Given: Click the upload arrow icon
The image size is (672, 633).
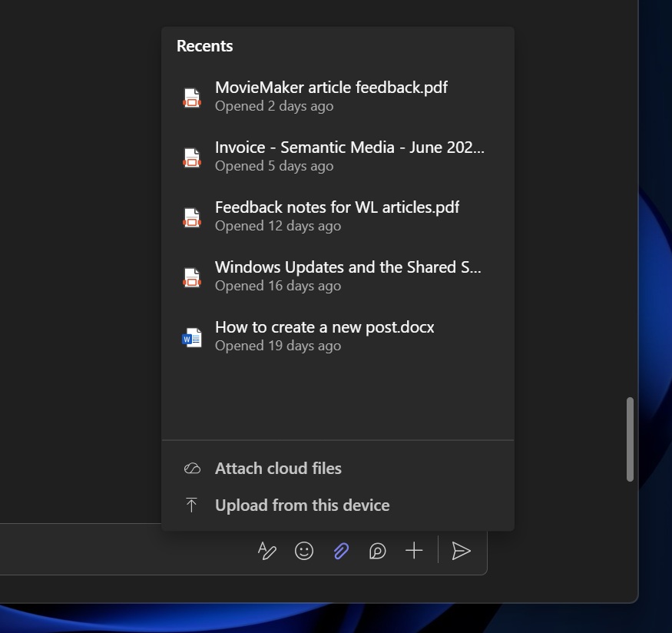Looking at the screenshot, I should pos(191,505).
